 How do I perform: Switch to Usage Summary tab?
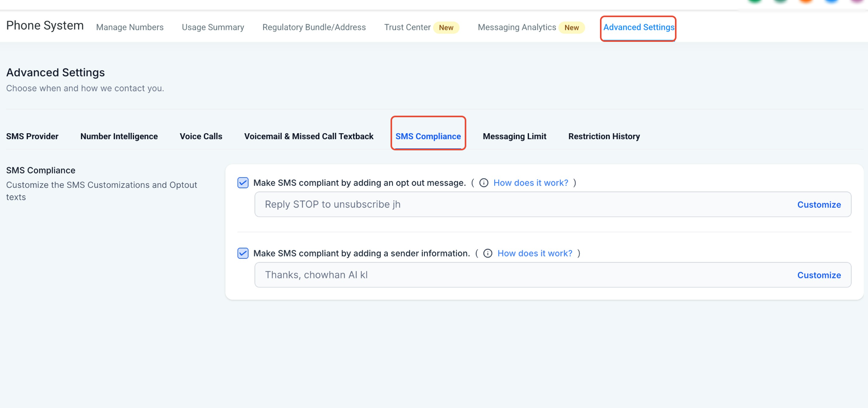(213, 27)
